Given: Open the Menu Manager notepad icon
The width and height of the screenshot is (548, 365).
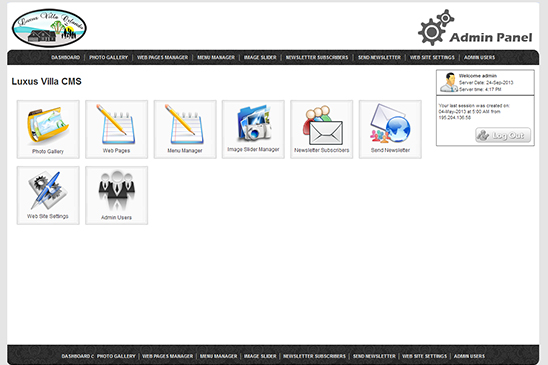Looking at the screenshot, I should (x=185, y=124).
